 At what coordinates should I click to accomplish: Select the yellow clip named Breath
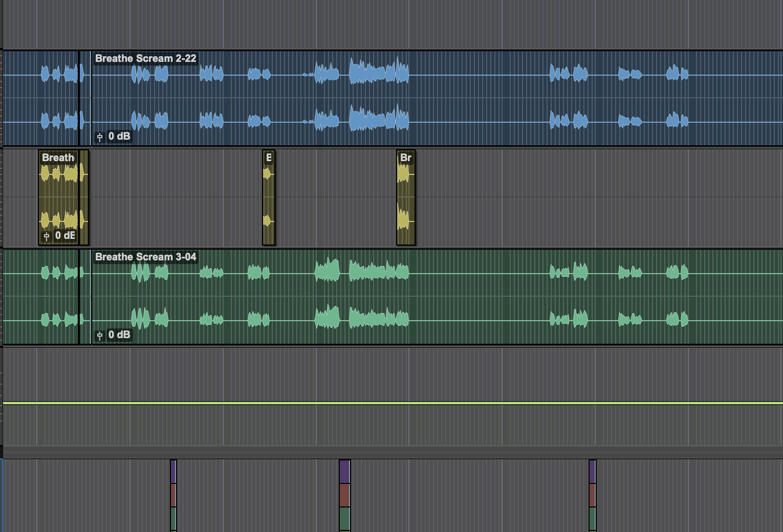(63, 197)
